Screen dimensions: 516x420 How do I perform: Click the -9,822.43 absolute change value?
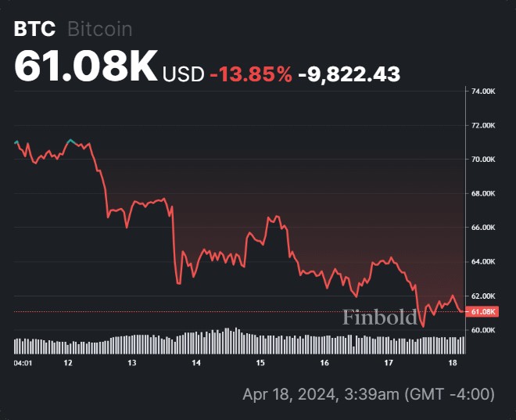click(x=349, y=74)
